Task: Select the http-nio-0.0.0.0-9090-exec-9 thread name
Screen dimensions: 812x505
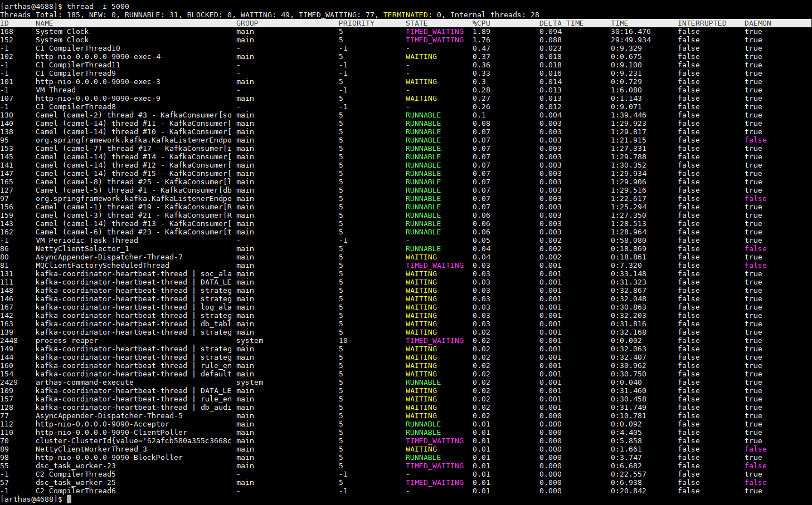Action: click(98, 99)
